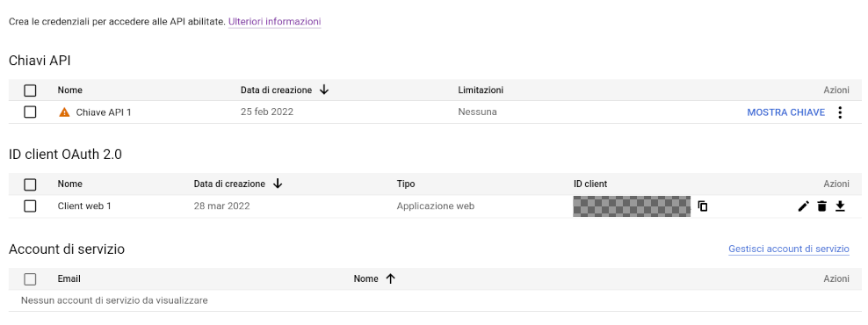Delete the Client web 1 OAuth client
Viewport: 868px width, 325px height.
[822, 206]
